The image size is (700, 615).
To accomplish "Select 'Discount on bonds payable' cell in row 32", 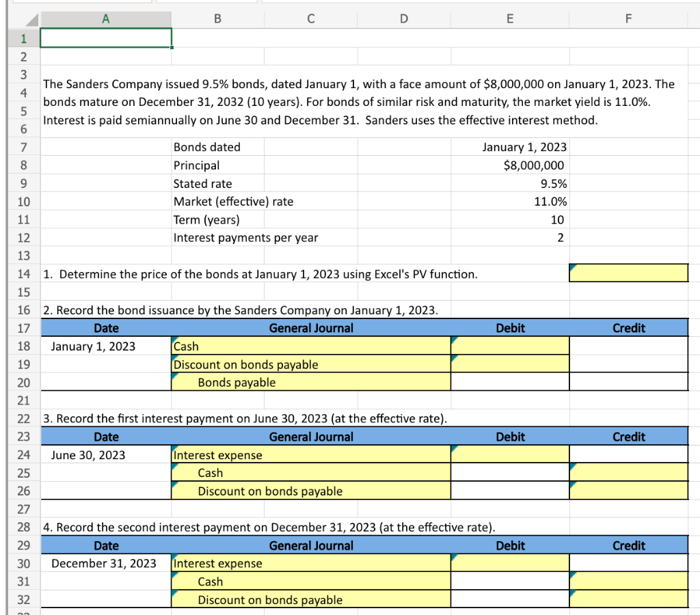I will [311, 599].
